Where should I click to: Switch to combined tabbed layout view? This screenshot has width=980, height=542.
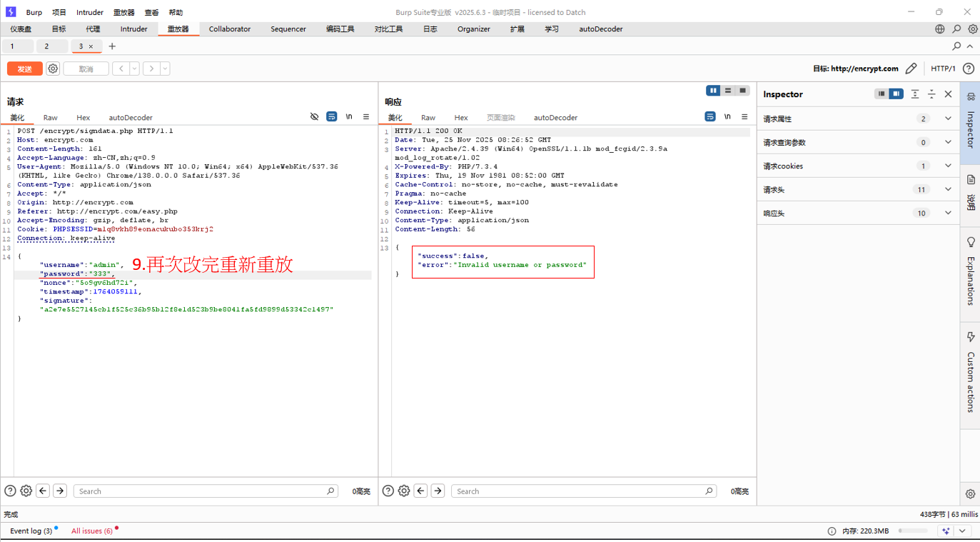(743, 91)
